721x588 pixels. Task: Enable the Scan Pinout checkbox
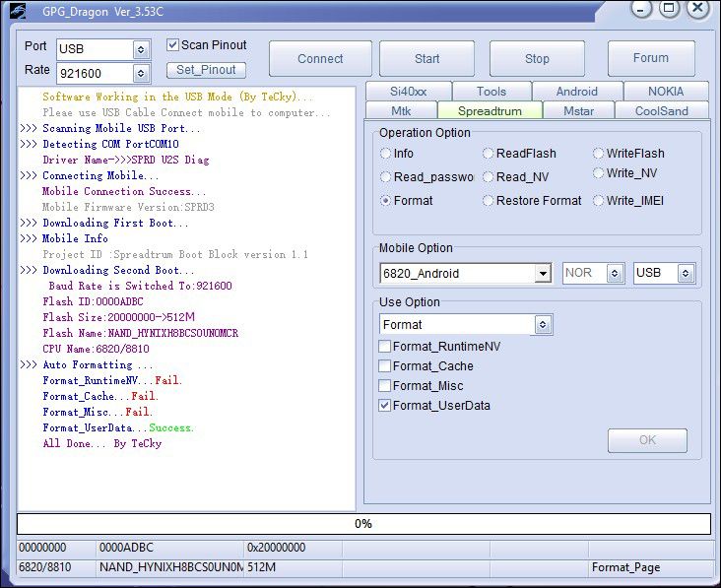pos(173,45)
